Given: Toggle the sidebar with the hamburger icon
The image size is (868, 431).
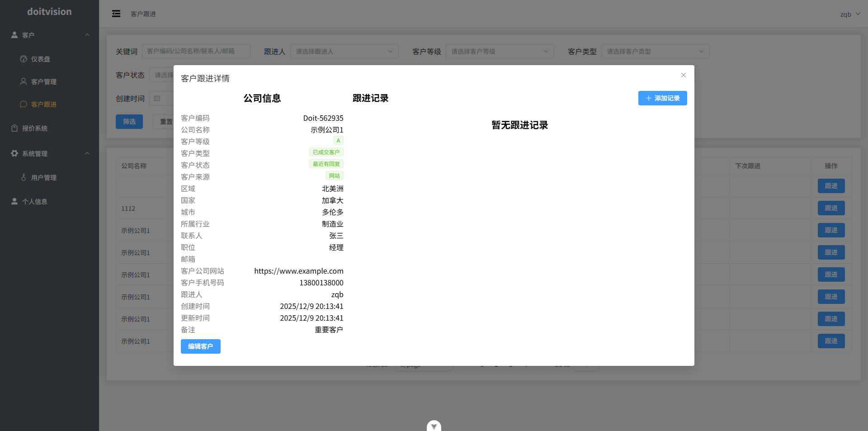Looking at the screenshot, I should coord(116,14).
